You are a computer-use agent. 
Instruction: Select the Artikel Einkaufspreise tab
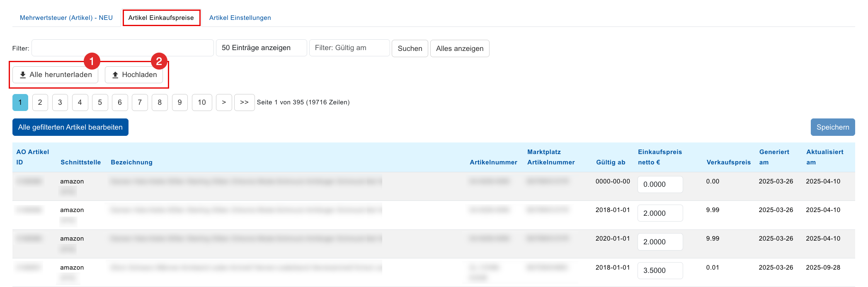161,18
